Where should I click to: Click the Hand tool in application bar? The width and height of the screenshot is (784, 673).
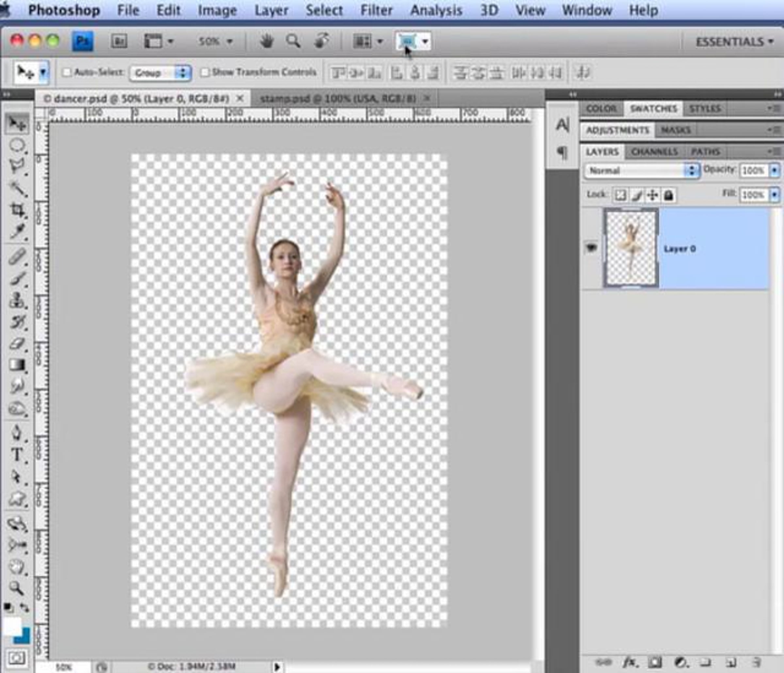[x=267, y=41]
